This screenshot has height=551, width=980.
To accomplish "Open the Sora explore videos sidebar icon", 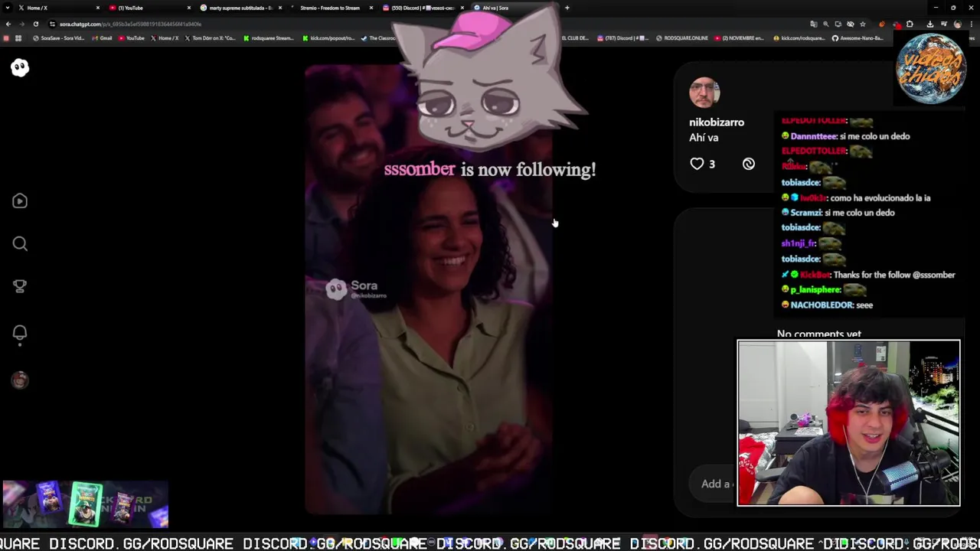I will [x=20, y=201].
